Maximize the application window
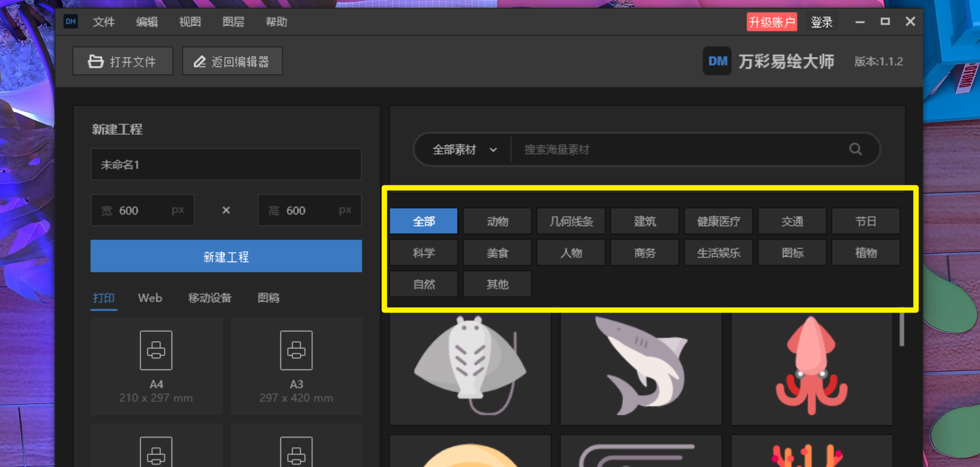980x467 pixels. (885, 22)
